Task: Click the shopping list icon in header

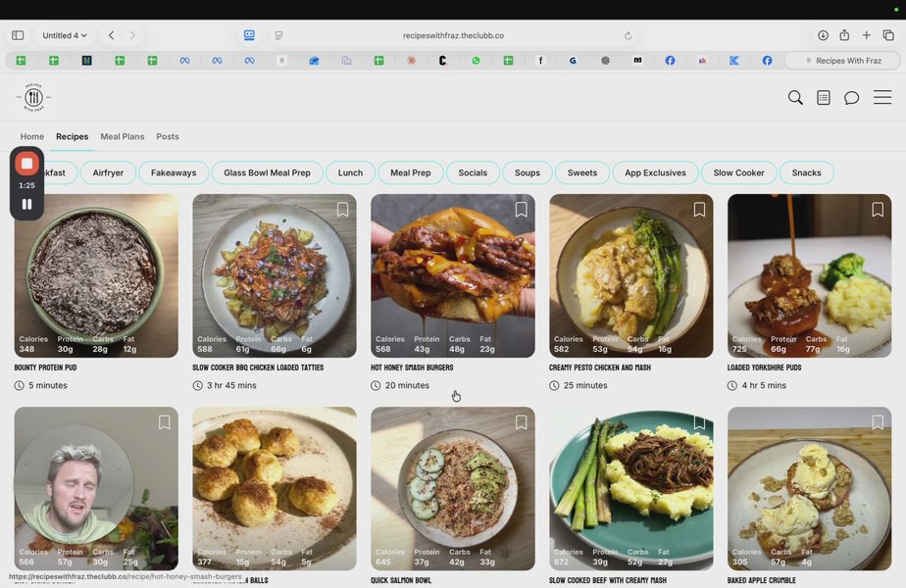Action: pyautogui.click(x=824, y=98)
